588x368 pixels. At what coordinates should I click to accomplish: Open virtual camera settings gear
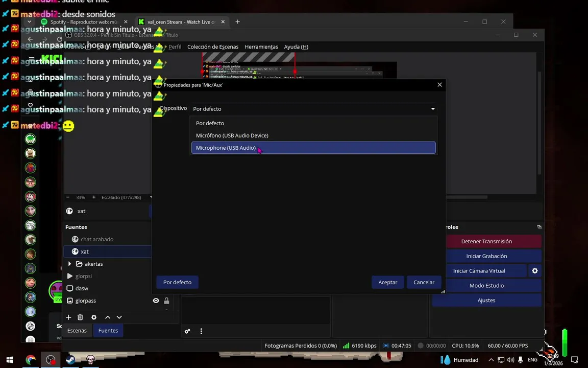(535, 271)
